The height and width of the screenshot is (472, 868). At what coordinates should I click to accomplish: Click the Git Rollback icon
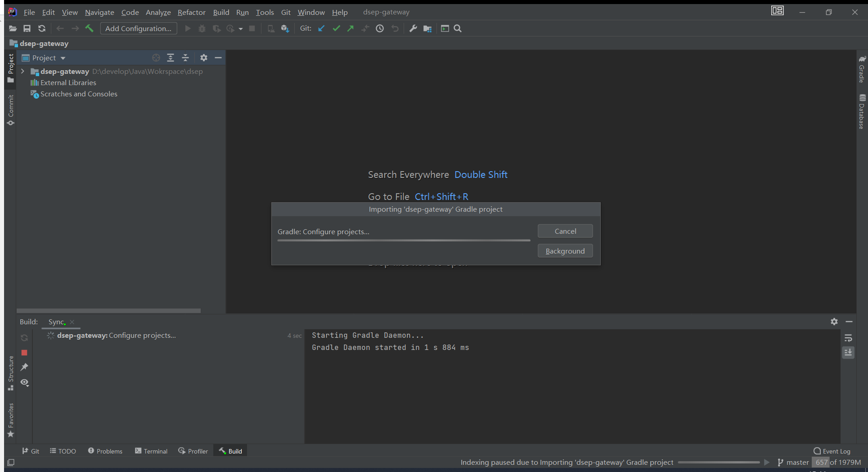click(395, 28)
